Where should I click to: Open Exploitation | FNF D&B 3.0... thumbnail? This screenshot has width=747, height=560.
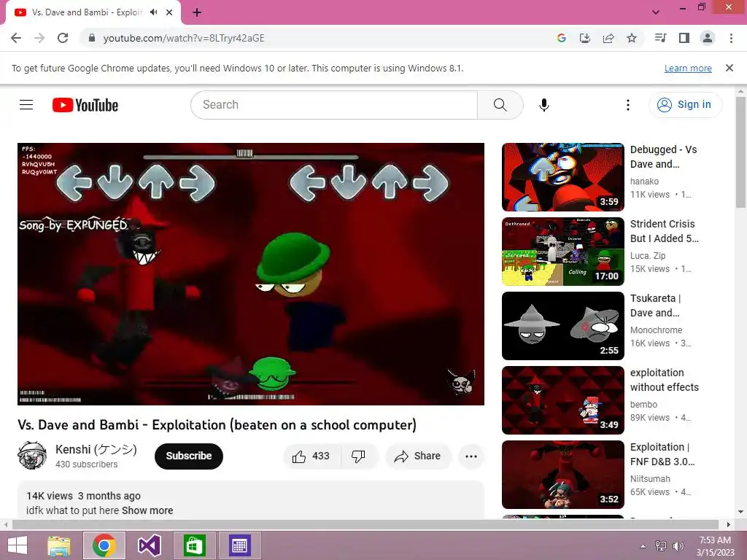(562, 474)
